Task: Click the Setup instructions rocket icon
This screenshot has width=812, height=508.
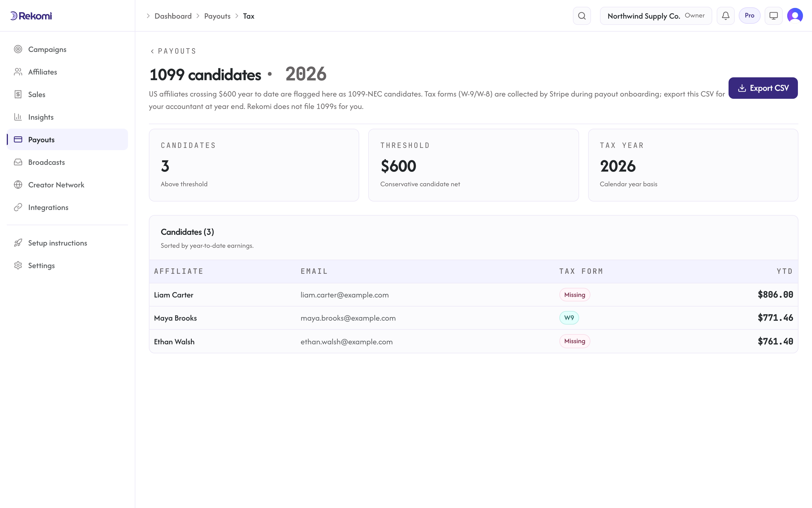Action: 18,243
